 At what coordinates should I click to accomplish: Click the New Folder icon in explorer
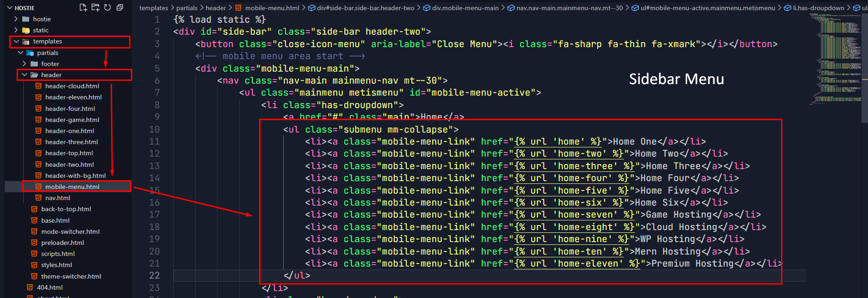click(95, 7)
